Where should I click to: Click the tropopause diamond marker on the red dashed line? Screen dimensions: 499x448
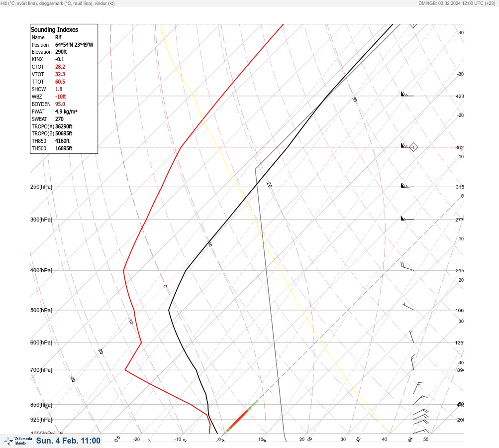click(x=413, y=147)
